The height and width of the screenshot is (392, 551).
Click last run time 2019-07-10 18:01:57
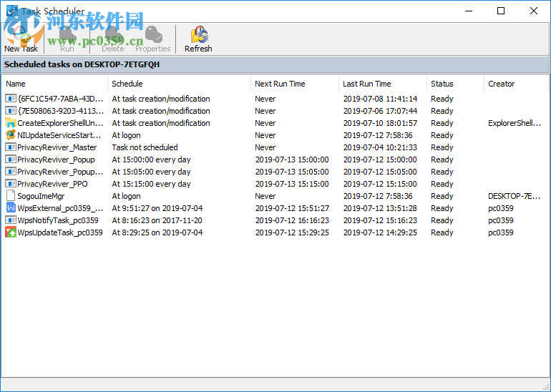pos(380,123)
